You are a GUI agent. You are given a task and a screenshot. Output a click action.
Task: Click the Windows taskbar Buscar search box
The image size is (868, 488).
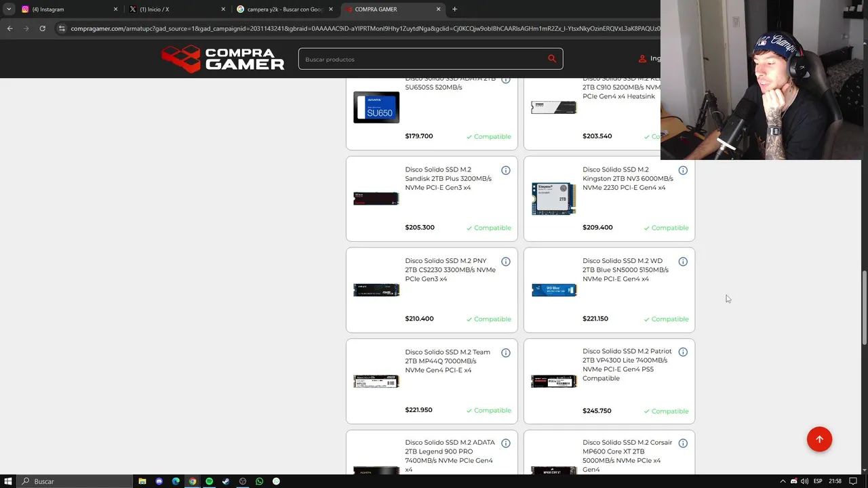point(75,481)
